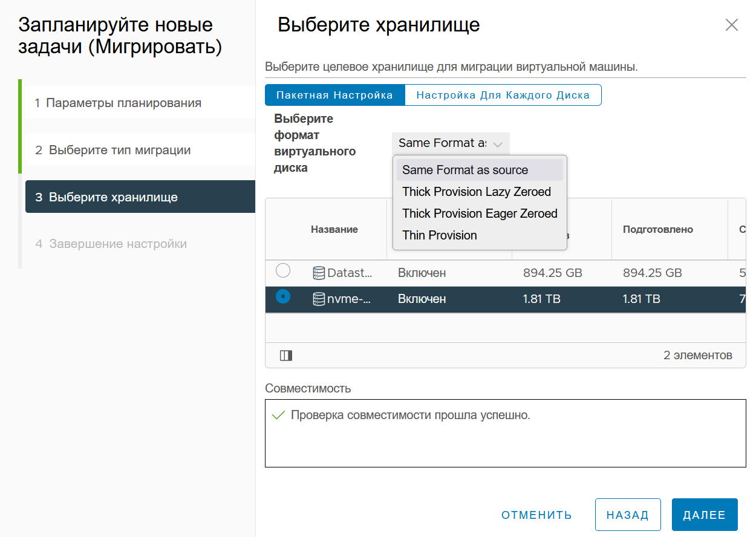Close the migration wizard dialog
This screenshot has width=756, height=537.
tap(732, 25)
